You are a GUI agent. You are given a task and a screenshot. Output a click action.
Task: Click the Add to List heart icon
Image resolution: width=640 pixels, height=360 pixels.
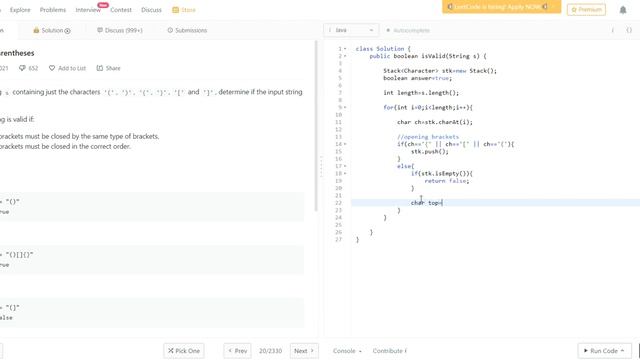pyautogui.click(x=52, y=68)
